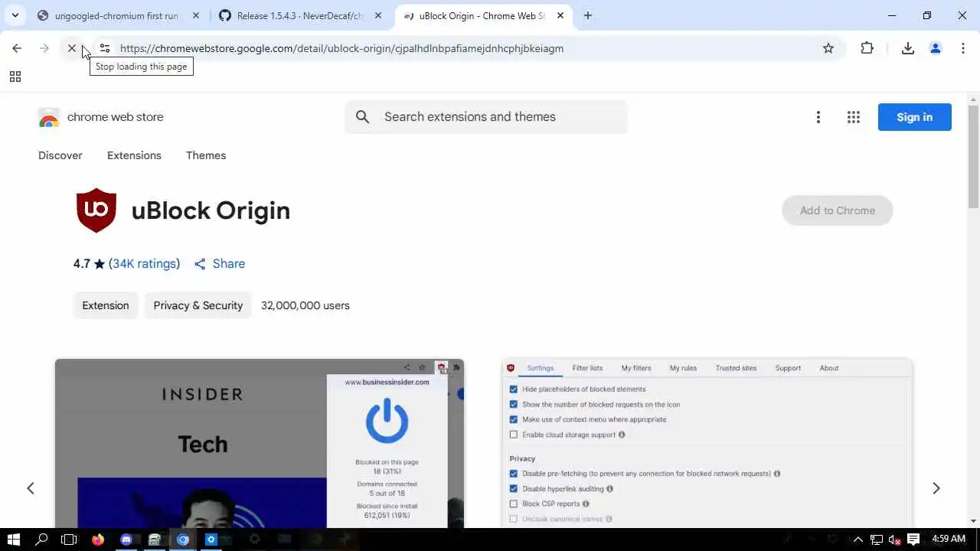This screenshot has height=551, width=980.
Task: Stop loading this page
Action: coord(71,48)
